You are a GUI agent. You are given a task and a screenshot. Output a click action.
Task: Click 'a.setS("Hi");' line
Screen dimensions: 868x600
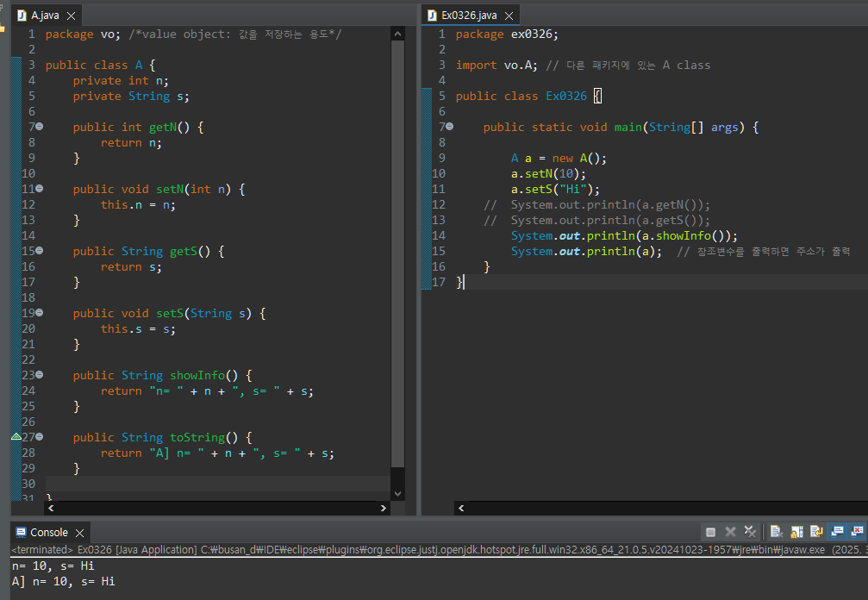point(555,190)
